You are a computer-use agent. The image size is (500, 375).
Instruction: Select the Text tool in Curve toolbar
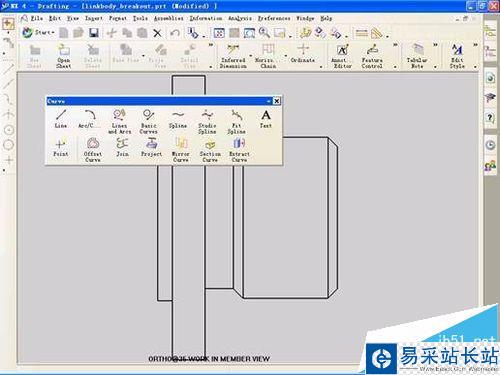[x=266, y=119]
